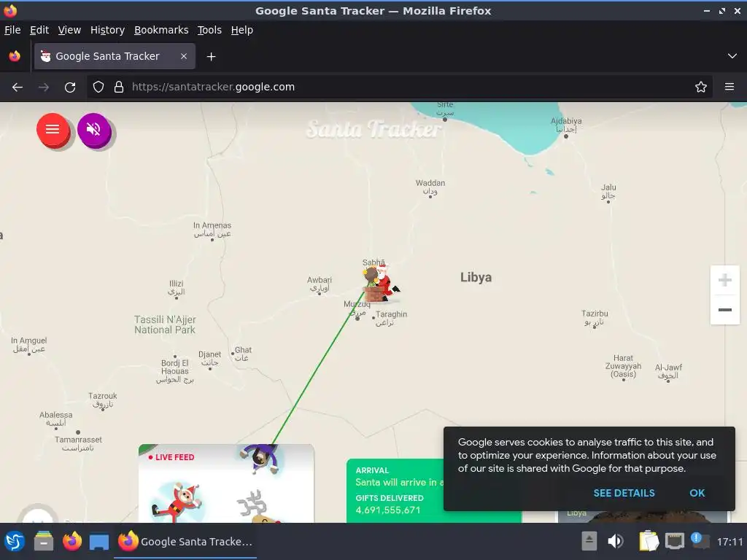Unmute sound with the purple speaker button
Screen dimensions: 747x560
(94, 129)
